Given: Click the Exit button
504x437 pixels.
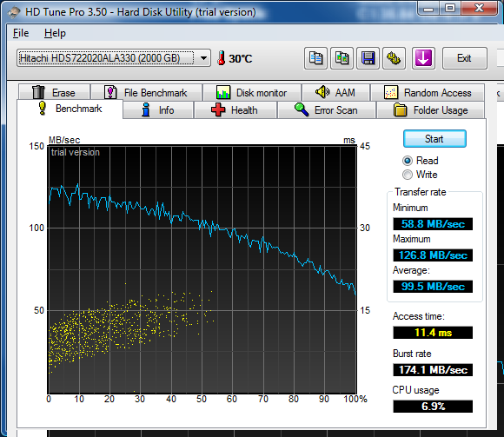Looking at the screenshot, I should (x=465, y=58).
